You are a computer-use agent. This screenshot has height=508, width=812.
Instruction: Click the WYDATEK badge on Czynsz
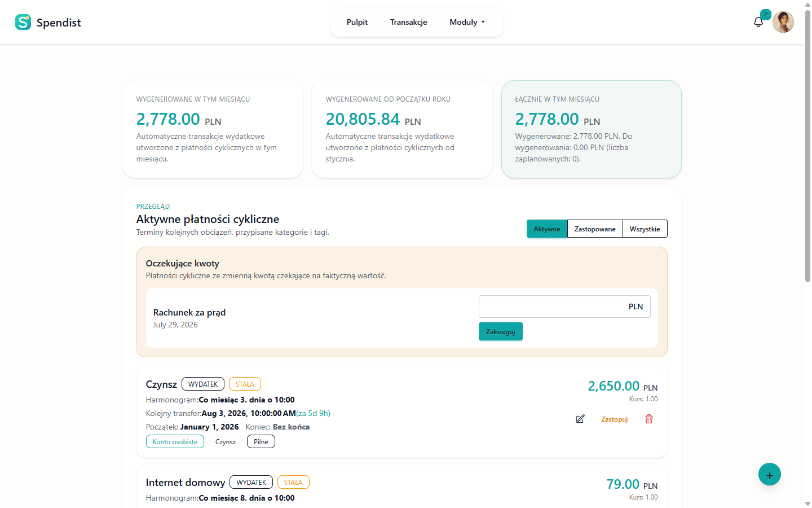click(203, 384)
